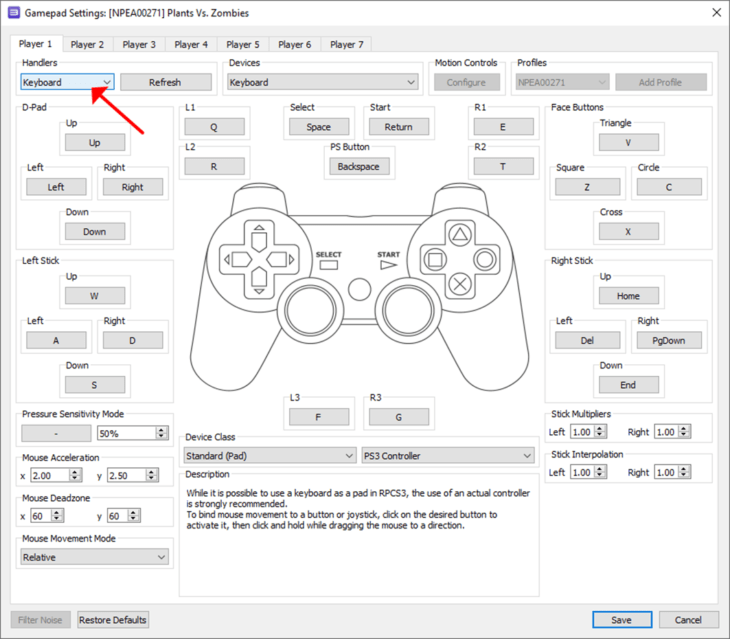Expand the Mouse Movement Mode Relative dropdown
Image resolution: width=730 pixels, height=639 pixels.
(x=95, y=557)
